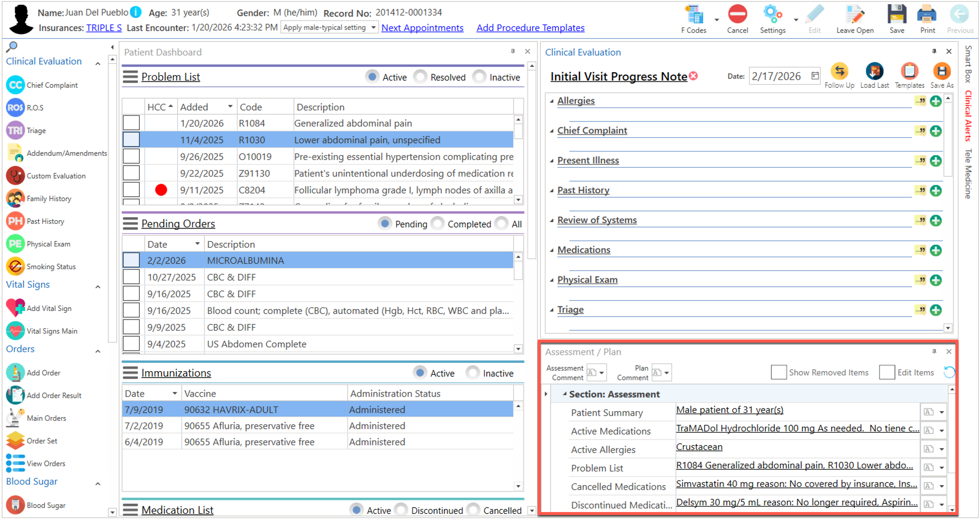The image size is (980, 521).
Task: Enable the Show Removed Items checkbox
Action: pyautogui.click(x=778, y=372)
